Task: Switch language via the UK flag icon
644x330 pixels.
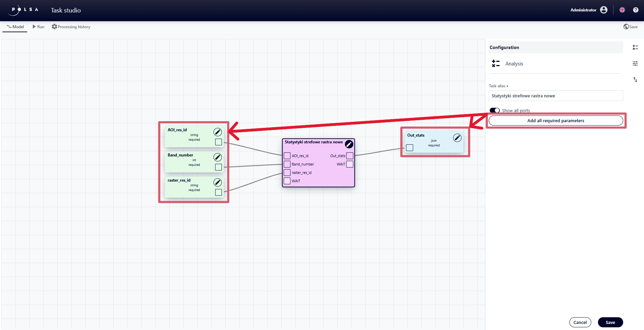Action: pyautogui.click(x=622, y=10)
